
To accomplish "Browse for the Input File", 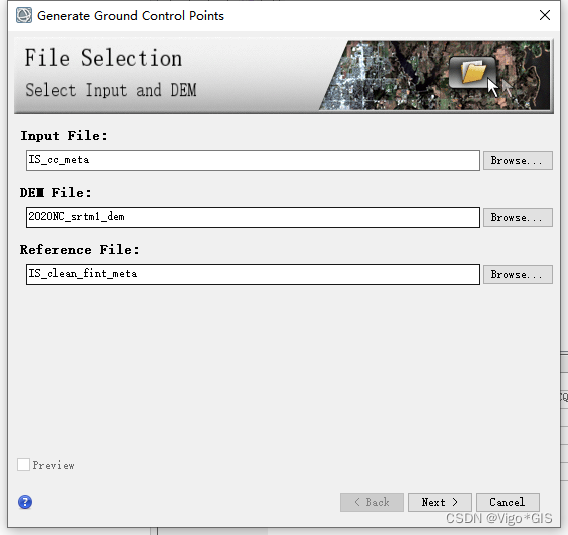I will 518,160.
